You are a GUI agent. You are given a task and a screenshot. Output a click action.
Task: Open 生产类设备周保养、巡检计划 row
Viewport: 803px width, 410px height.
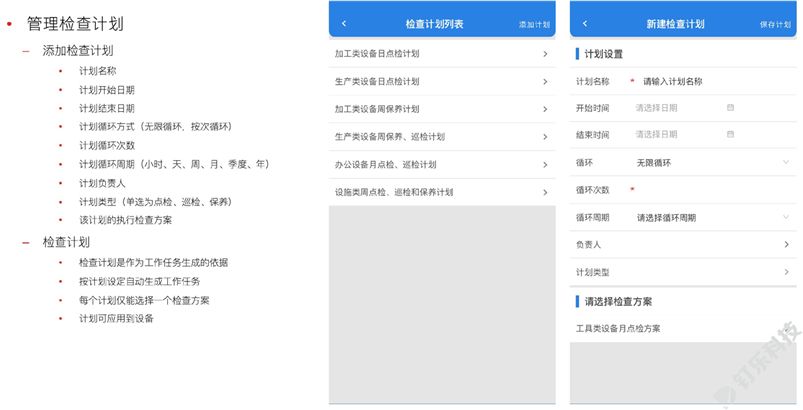(x=442, y=137)
